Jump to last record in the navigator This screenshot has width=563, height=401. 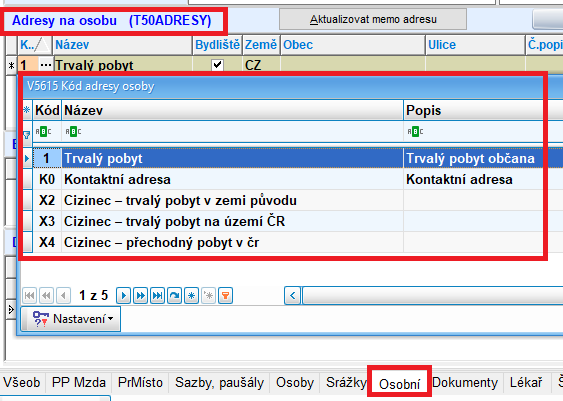click(157, 295)
